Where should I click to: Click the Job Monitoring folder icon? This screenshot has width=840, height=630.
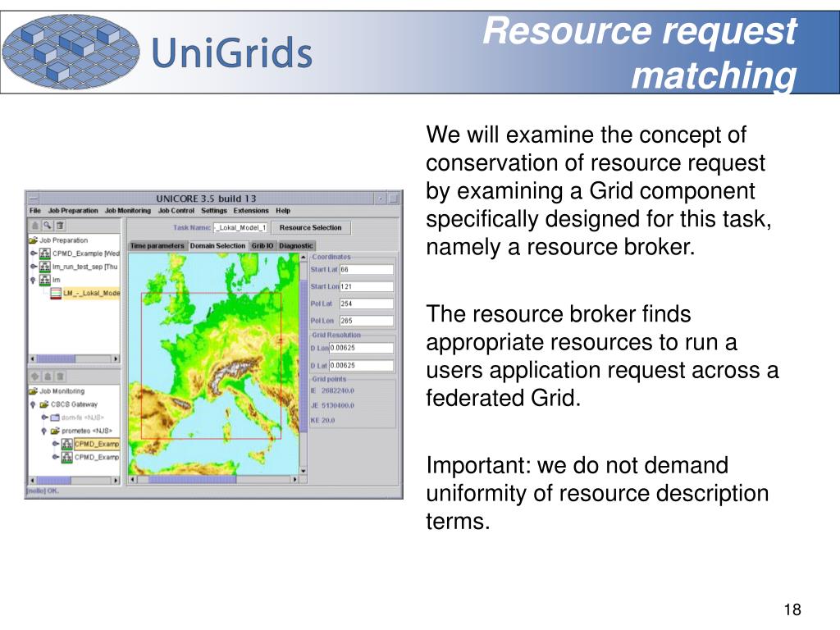coord(33,391)
